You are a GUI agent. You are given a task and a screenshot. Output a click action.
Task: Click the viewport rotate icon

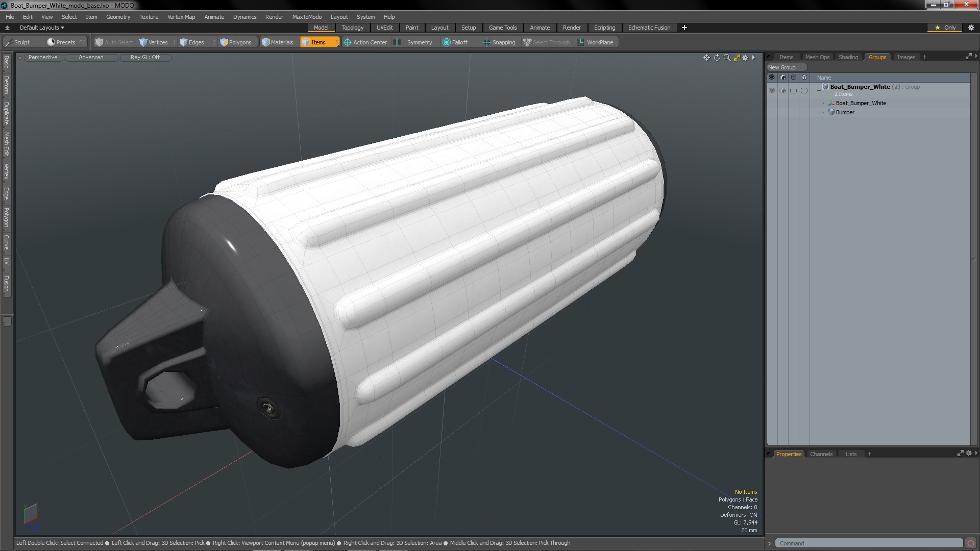[717, 58]
